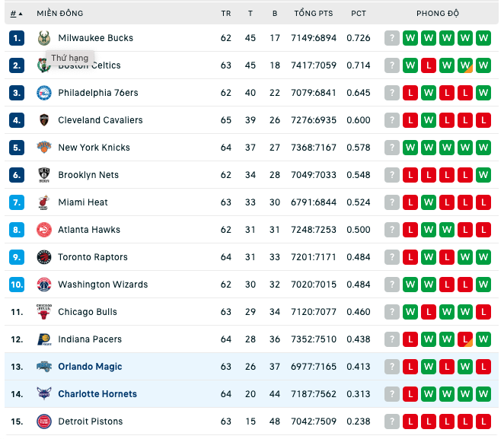Click the MIỀN ĐÔNG conference header
Viewport: 504px width, 439px height.
coord(60,14)
